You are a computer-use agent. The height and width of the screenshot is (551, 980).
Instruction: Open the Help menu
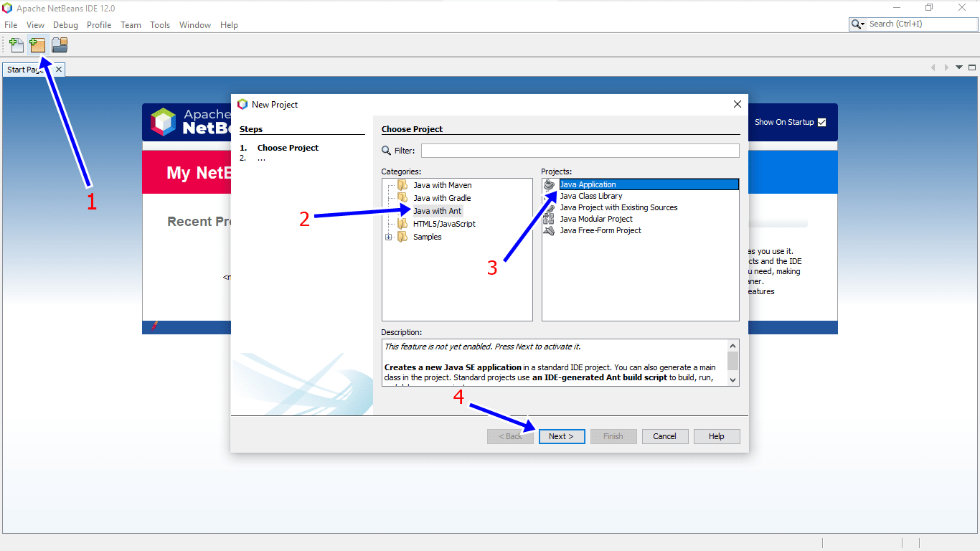pyautogui.click(x=229, y=24)
